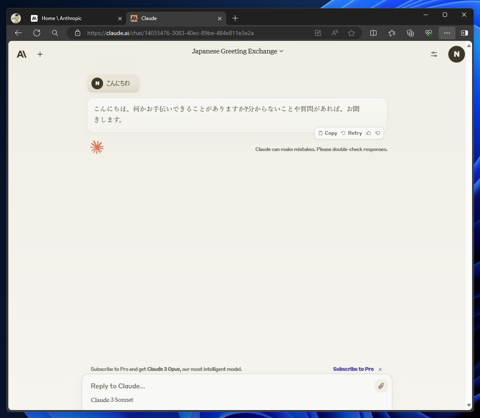Click the page scrollbar up arrow
The height and width of the screenshot is (418, 480).
(x=469, y=46)
